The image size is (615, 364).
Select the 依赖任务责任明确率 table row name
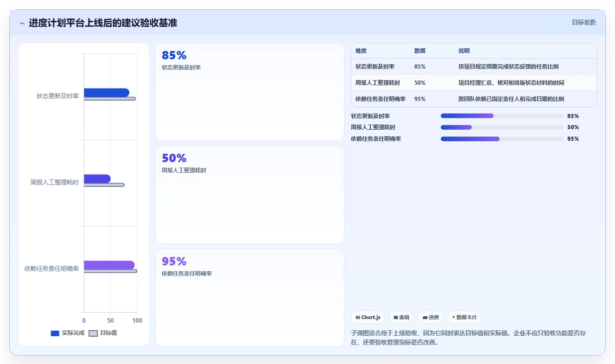click(380, 99)
